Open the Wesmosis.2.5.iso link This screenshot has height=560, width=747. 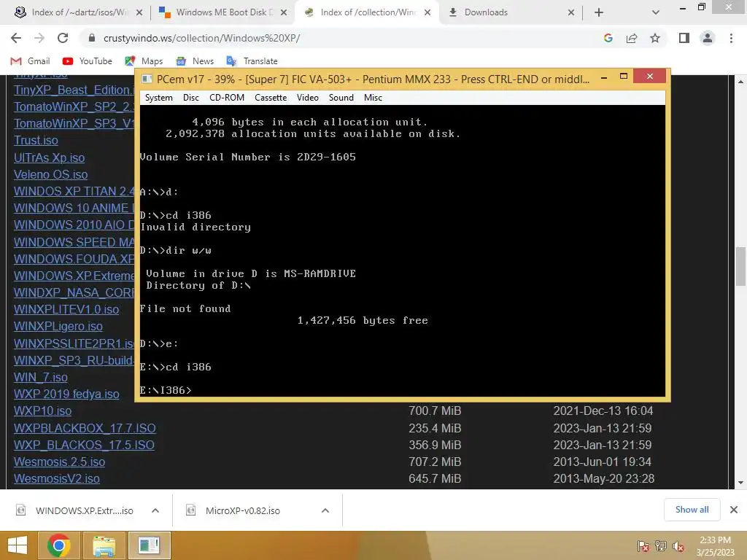pyautogui.click(x=59, y=462)
